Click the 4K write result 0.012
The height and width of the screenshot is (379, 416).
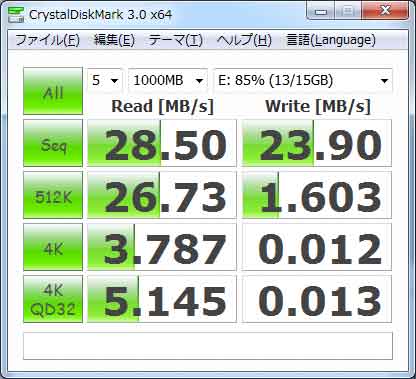click(x=317, y=247)
